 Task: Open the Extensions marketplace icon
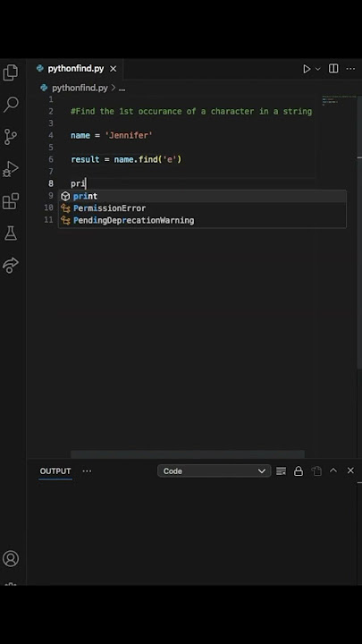click(11, 201)
